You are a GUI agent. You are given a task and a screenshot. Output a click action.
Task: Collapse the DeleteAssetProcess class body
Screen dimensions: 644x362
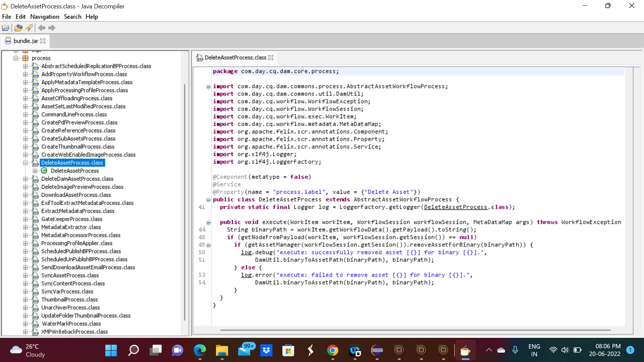pos(208,200)
